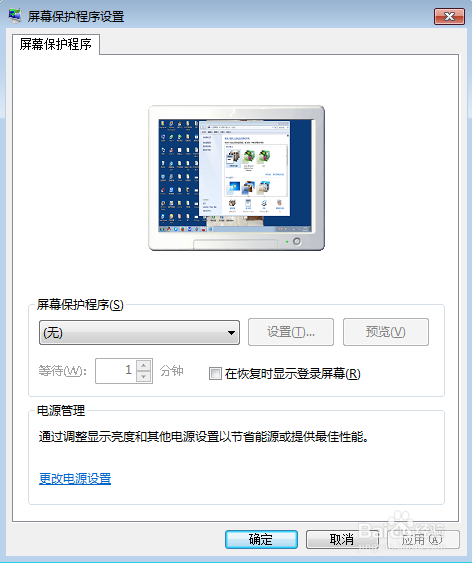Click the screen saver icon in title bar
Screen dimensions: 472x563
pos(14,16)
